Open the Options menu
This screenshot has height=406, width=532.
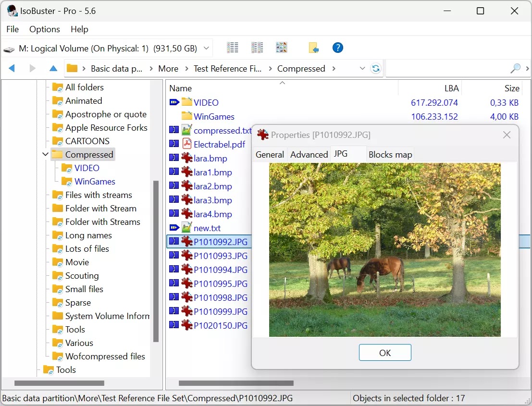(x=44, y=29)
